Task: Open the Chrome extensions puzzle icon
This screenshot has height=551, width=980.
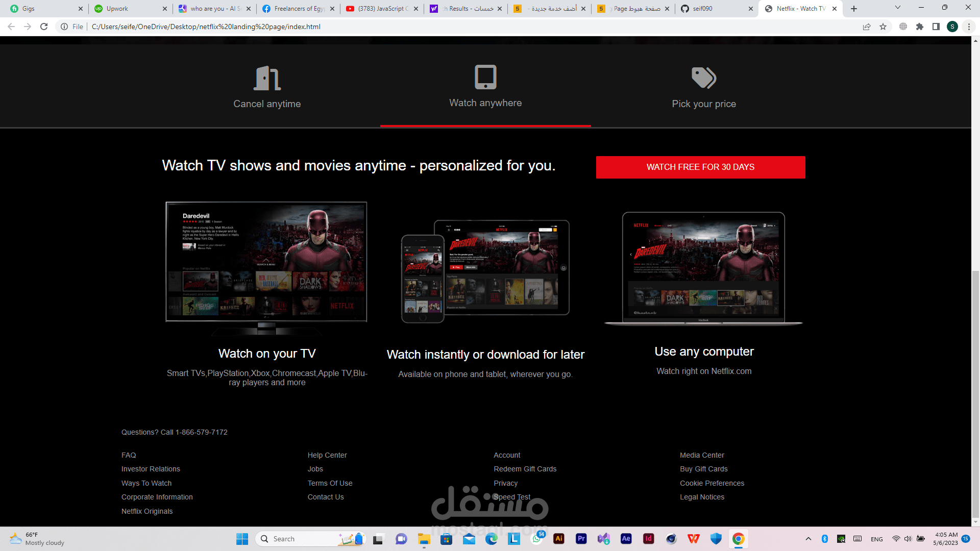Action: [x=920, y=27]
